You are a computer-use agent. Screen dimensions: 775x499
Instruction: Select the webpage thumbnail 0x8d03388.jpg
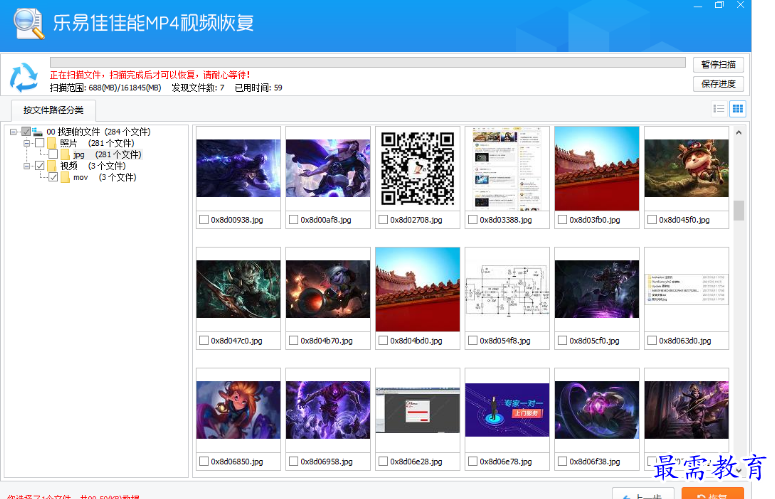pos(507,168)
